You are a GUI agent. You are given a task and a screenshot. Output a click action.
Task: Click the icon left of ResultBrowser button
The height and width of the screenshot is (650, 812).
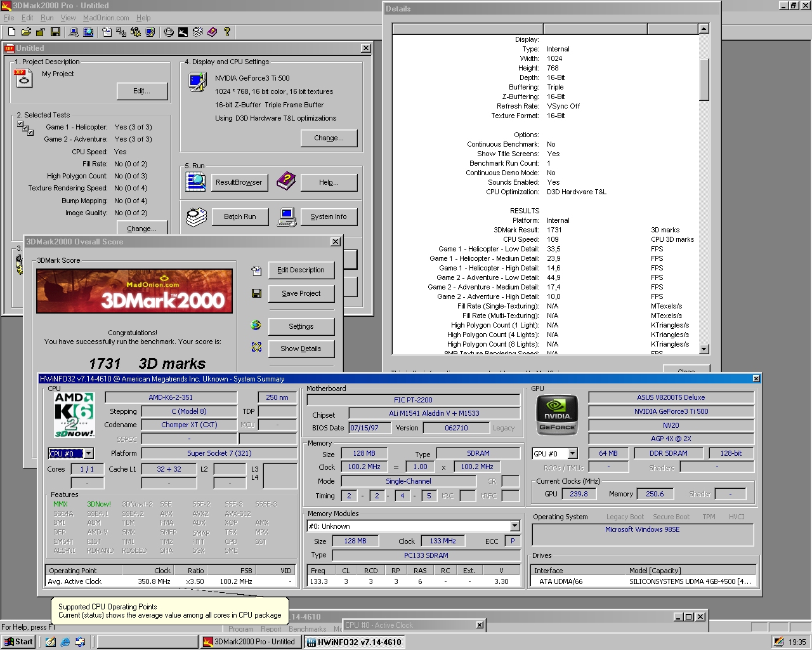click(x=195, y=182)
